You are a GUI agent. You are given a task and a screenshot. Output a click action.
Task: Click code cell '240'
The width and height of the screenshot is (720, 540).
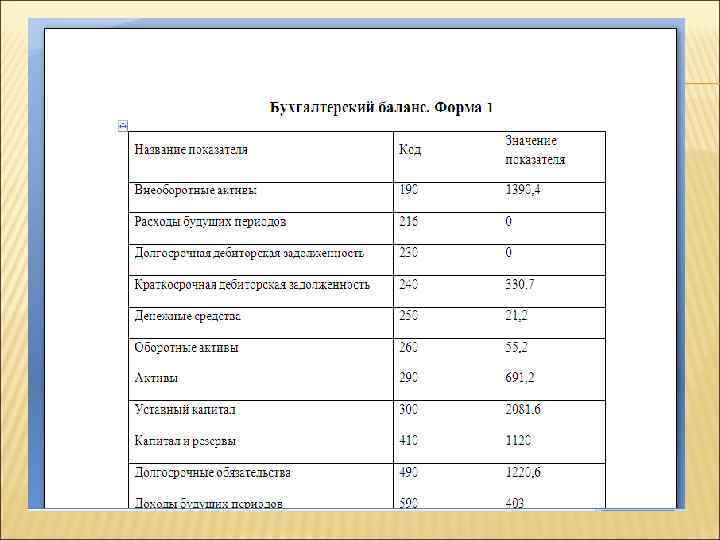(408, 285)
